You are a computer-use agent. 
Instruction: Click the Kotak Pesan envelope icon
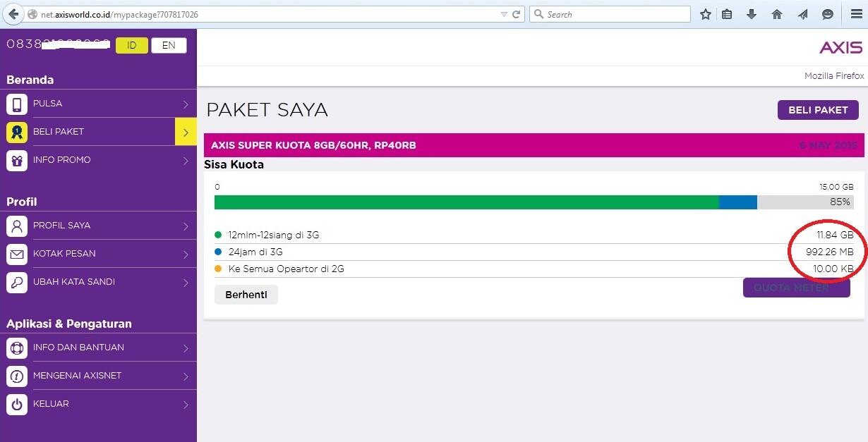pos(17,254)
